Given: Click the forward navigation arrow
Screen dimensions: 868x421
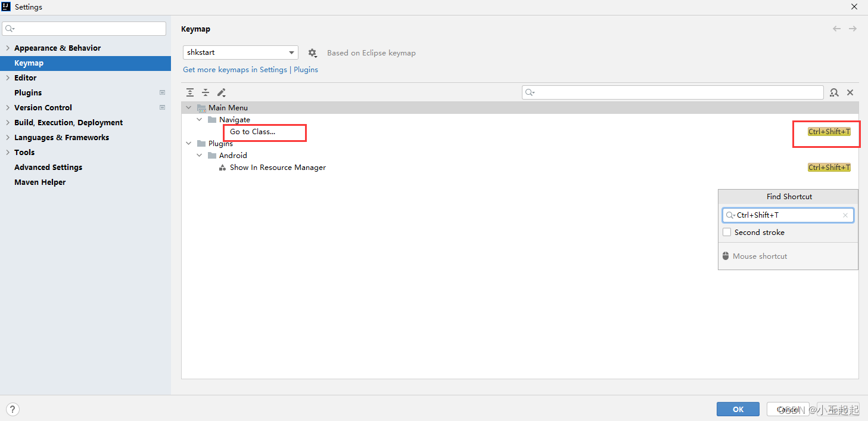Looking at the screenshot, I should [853, 29].
